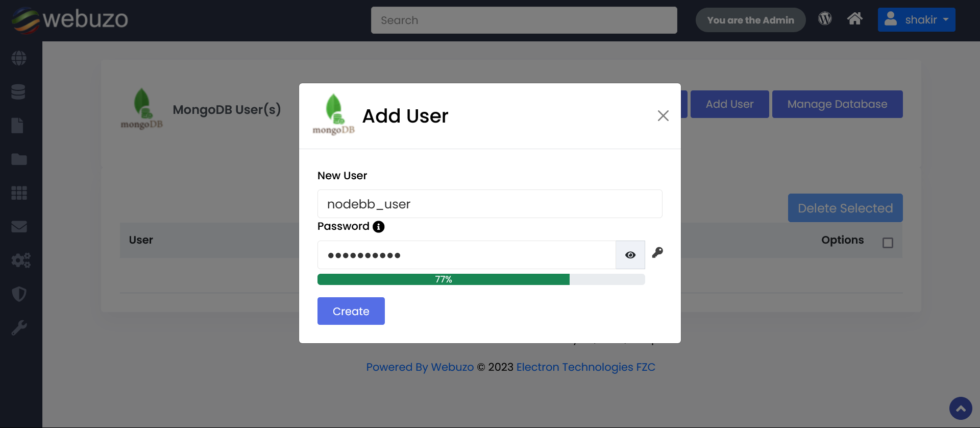
Task: Click the New User input field
Action: coord(489,204)
